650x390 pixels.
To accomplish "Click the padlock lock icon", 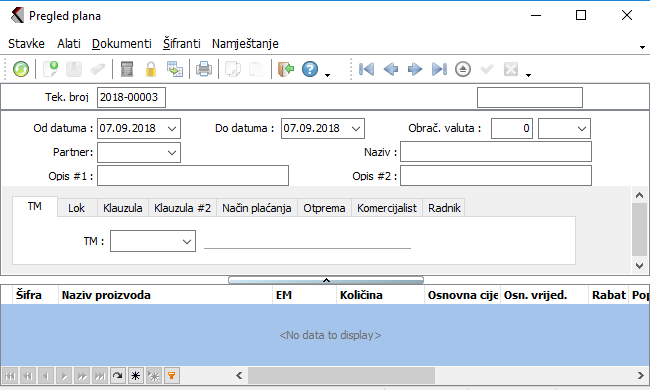I will click(151, 69).
